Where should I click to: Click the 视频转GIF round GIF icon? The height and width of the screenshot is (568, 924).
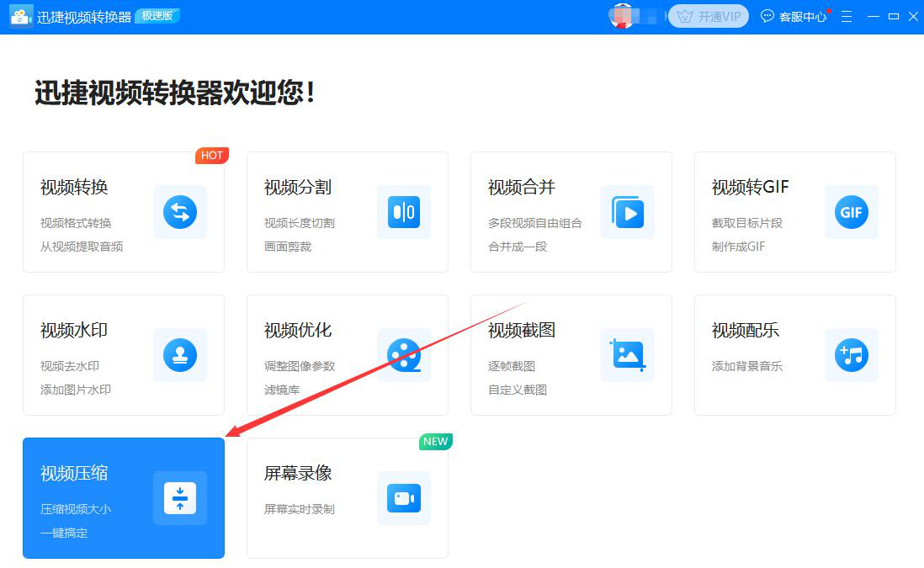click(x=852, y=212)
